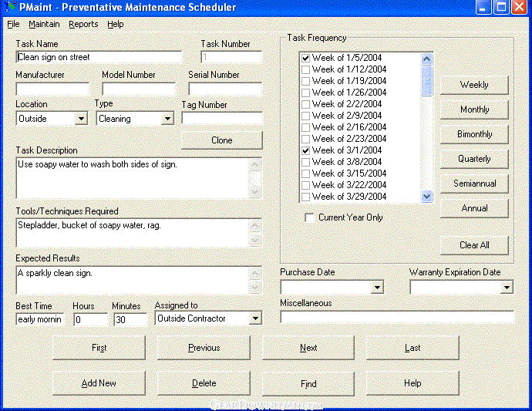The image size is (532, 411).
Task: Click Add New button
Action: [x=99, y=383]
